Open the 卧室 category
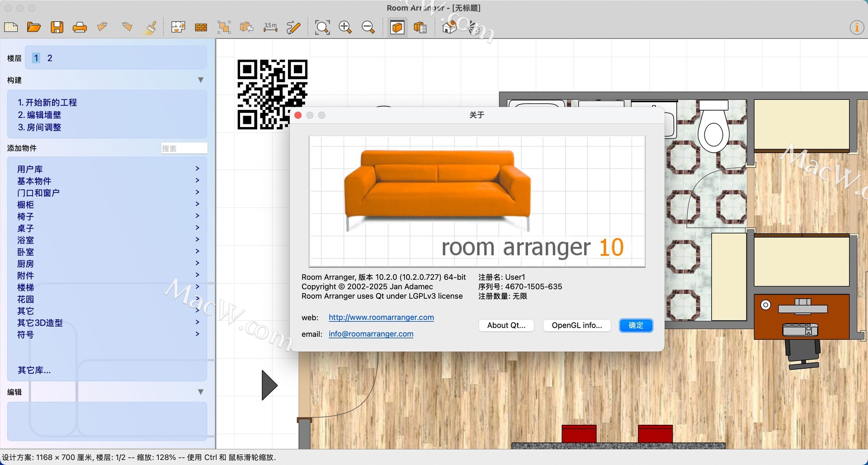The height and width of the screenshot is (465, 868). click(108, 252)
